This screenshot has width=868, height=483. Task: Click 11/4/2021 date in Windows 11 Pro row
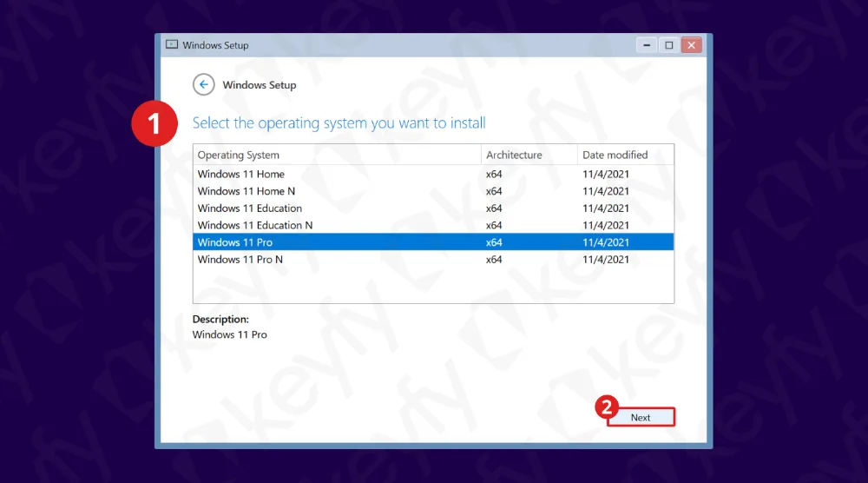click(606, 242)
